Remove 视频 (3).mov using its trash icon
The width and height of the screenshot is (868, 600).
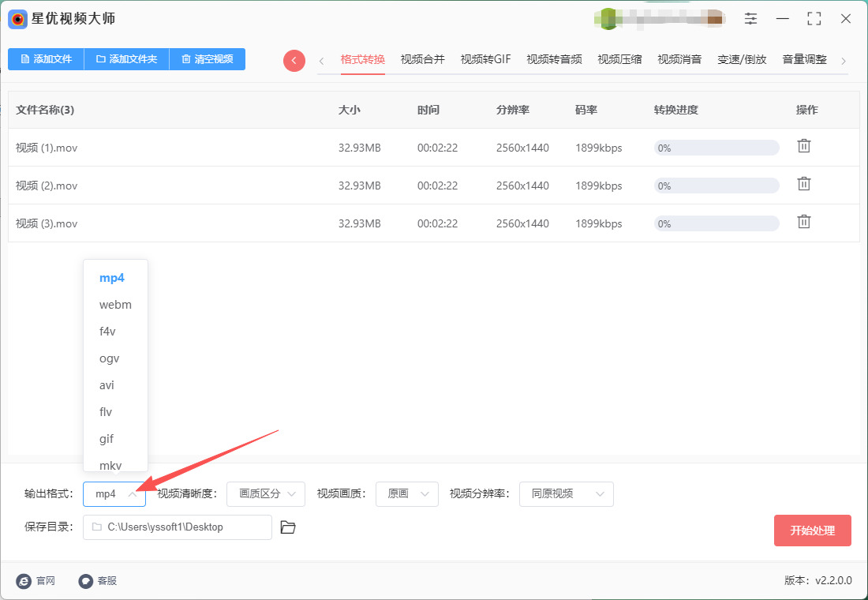[x=803, y=222]
